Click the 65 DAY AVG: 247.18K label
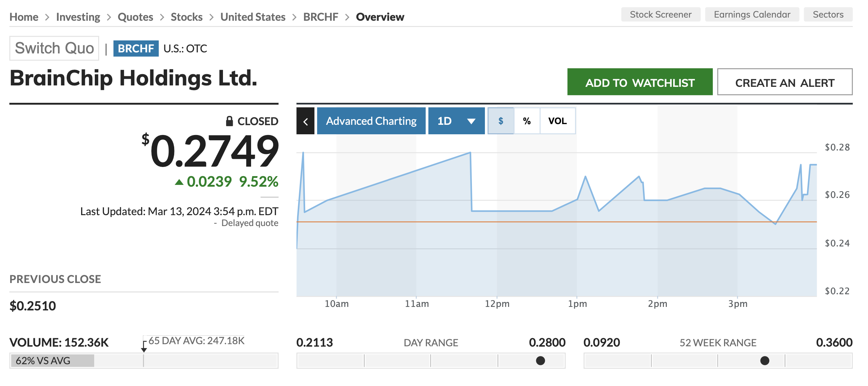The image size is (868, 386). click(x=196, y=341)
